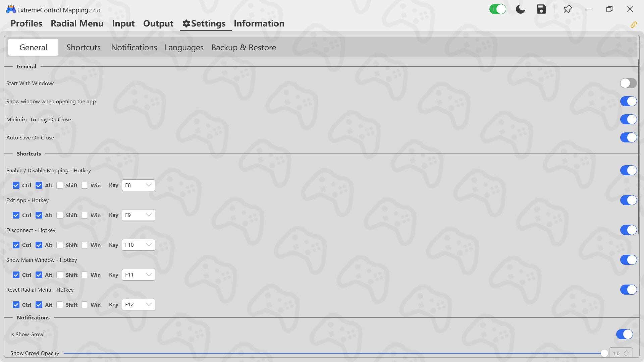This screenshot has height=362, width=644.
Task: Check Shift for Show Main Window hotkey
Action: [60, 275]
